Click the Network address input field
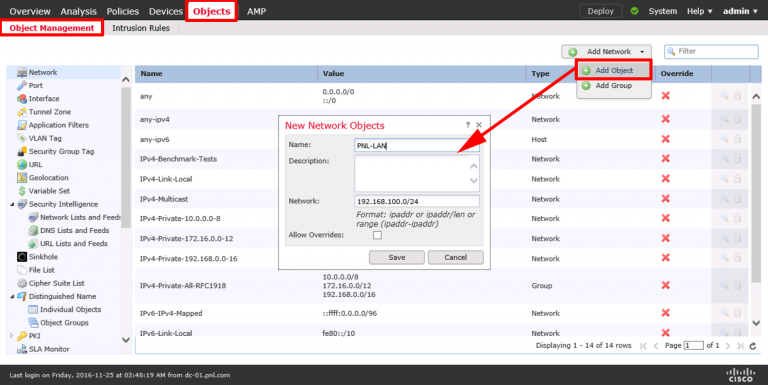 pyautogui.click(x=417, y=201)
